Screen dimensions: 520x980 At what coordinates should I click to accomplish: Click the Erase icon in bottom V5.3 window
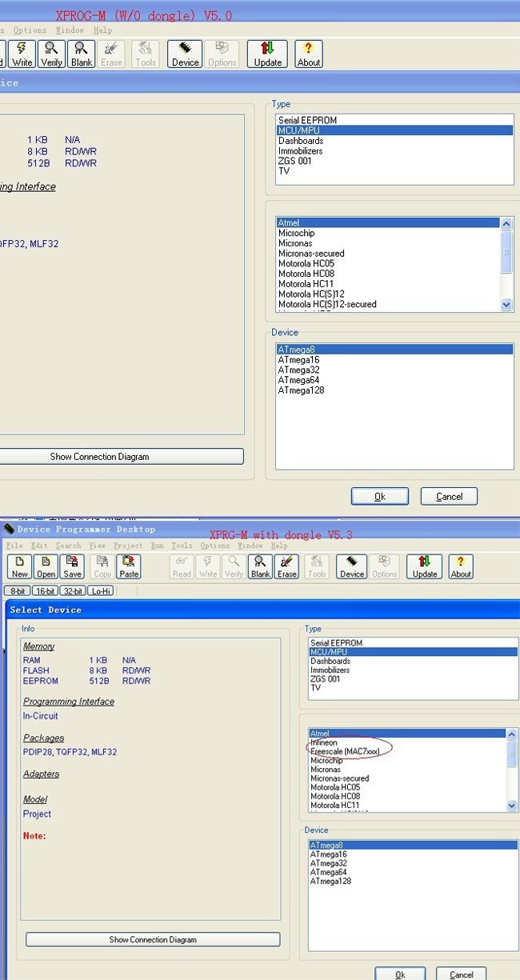click(287, 566)
